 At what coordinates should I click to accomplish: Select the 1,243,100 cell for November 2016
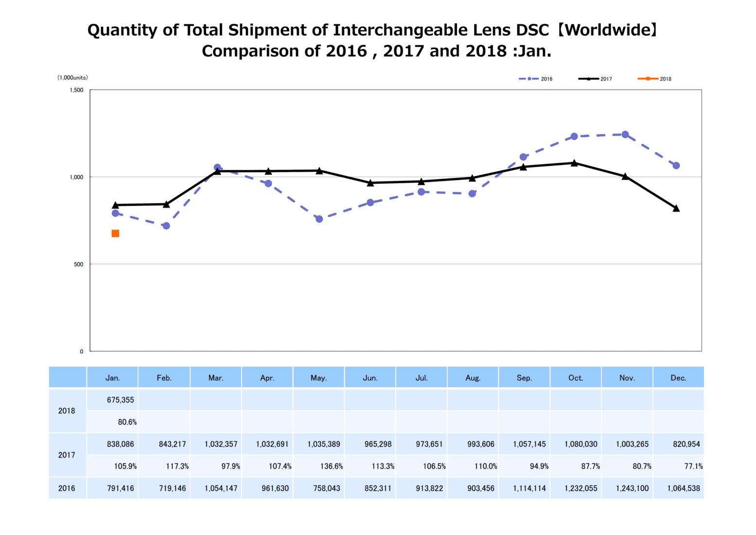pos(632,488)
